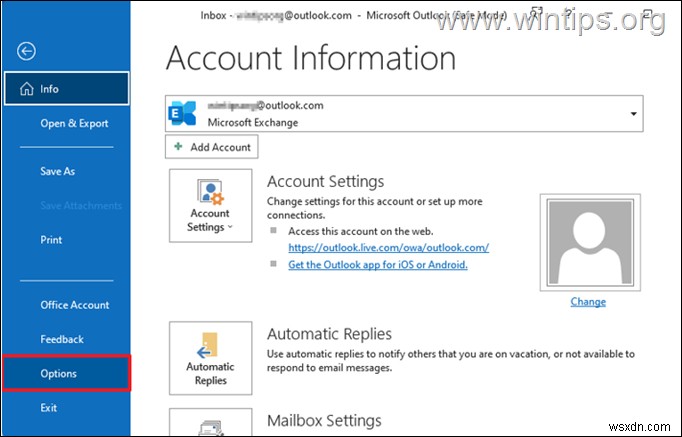The width and height of the screenshot is (682, 437).
Task: Open the Info page in the sidebar
Action: 67,89
